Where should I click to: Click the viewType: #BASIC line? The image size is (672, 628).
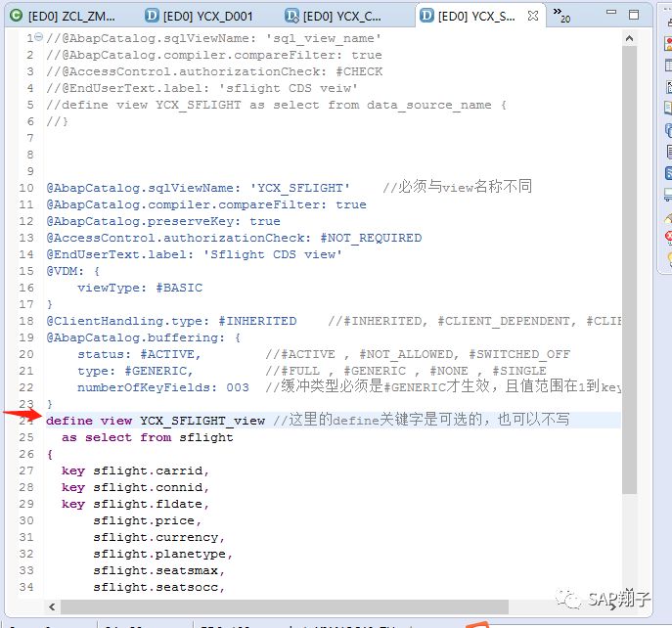coord(140,288)
